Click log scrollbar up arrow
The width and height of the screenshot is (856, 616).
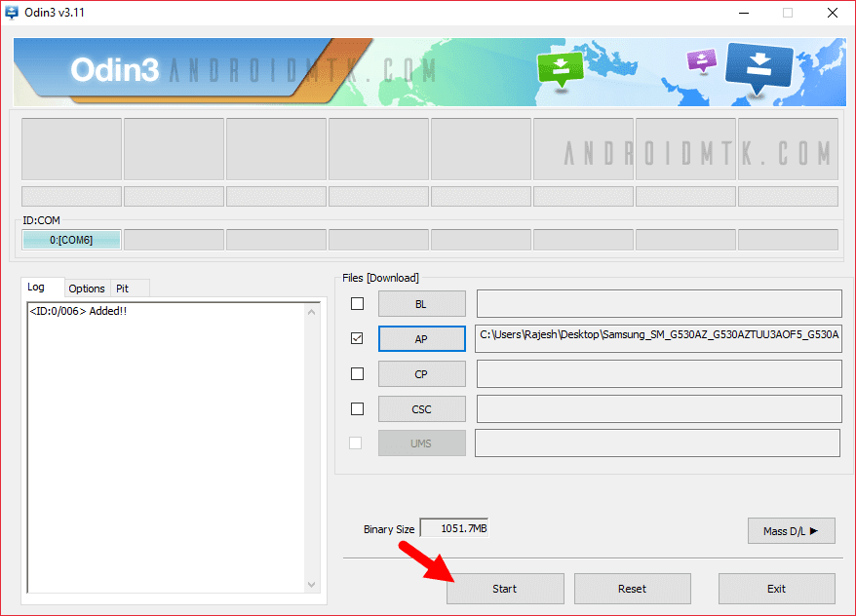(x=311, y=312)
